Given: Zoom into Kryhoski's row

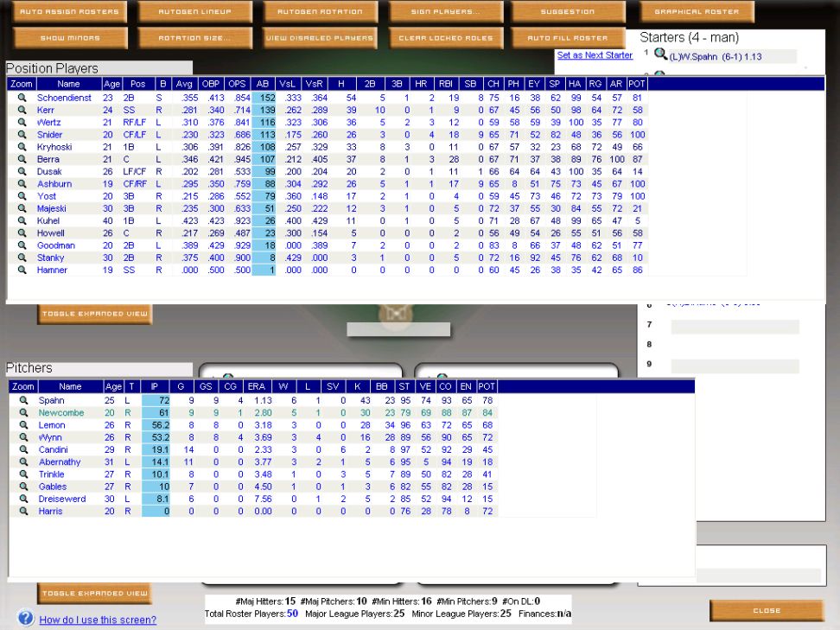Looking at the screenshot, I should pos(22,147).
